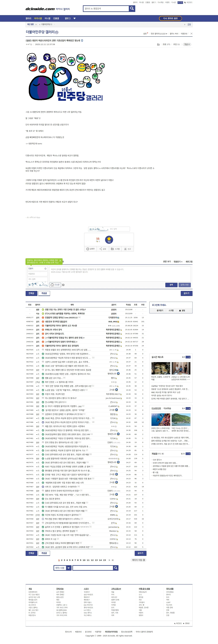Refresh comments with 새로고침
218x644 pixels.
pos(189,262)
